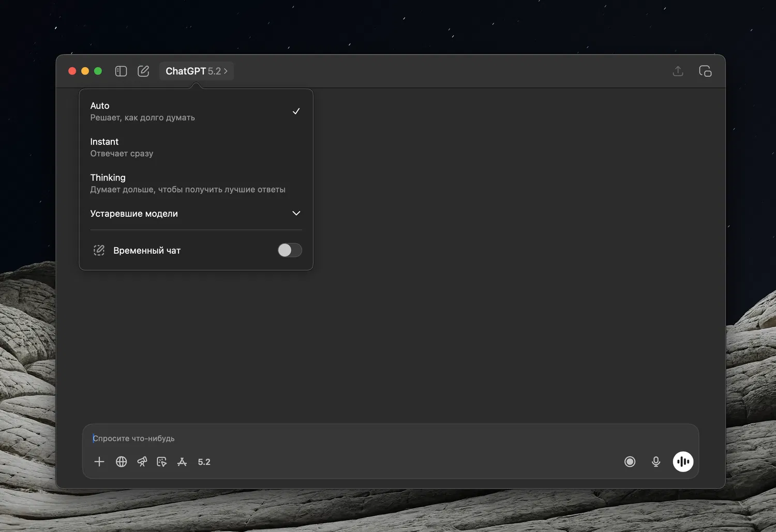Enable web search globe icon
This screenshot has width=776, height=532.
121,462
